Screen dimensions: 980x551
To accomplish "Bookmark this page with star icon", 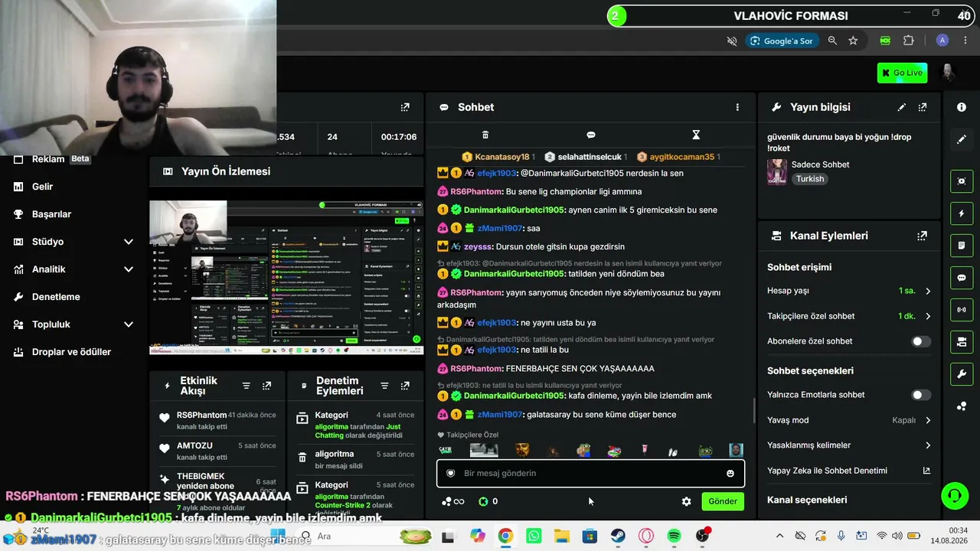I will (x=853, y=41).
